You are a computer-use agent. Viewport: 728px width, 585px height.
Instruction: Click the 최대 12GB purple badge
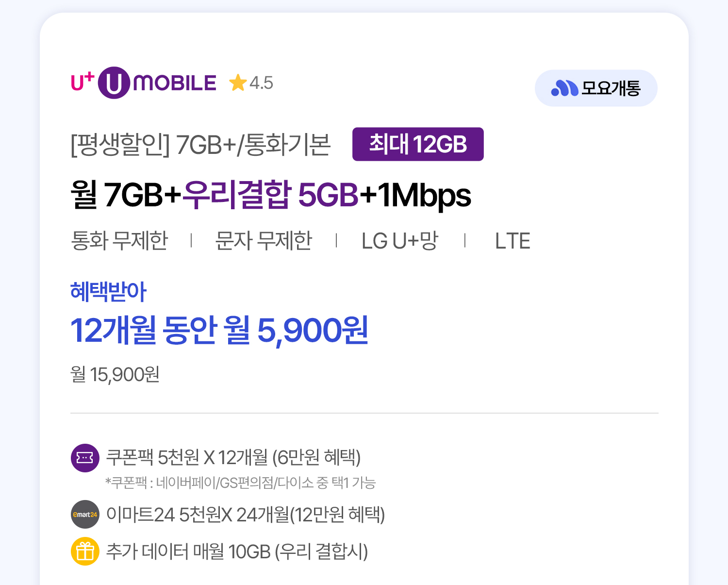coord(418,144)
